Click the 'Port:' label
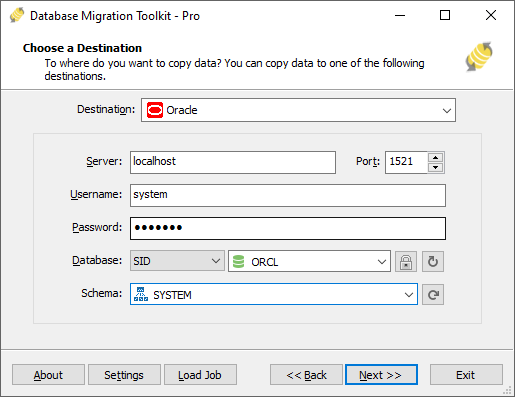 click(368, 161)
